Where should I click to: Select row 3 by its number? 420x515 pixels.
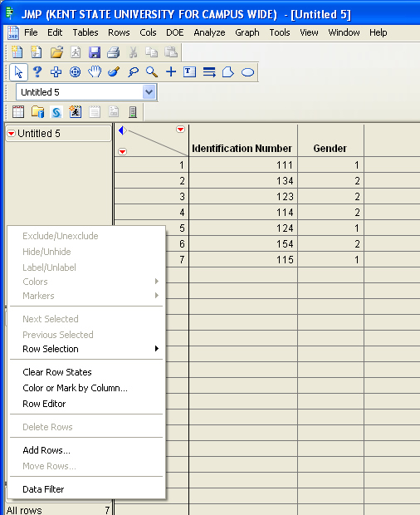[182, 196]
